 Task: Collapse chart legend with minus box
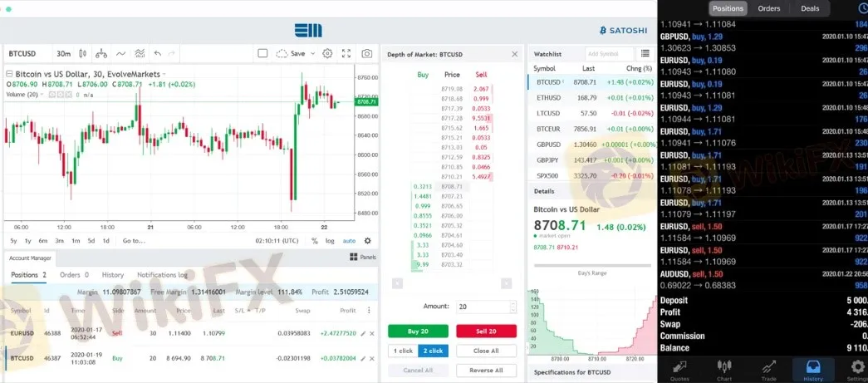coord(9,74)
